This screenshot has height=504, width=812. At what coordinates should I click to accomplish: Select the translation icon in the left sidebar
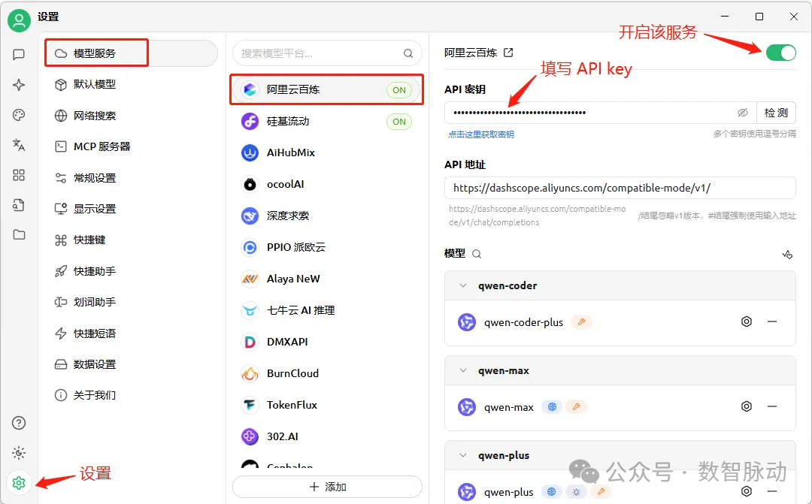coord(19,145)
